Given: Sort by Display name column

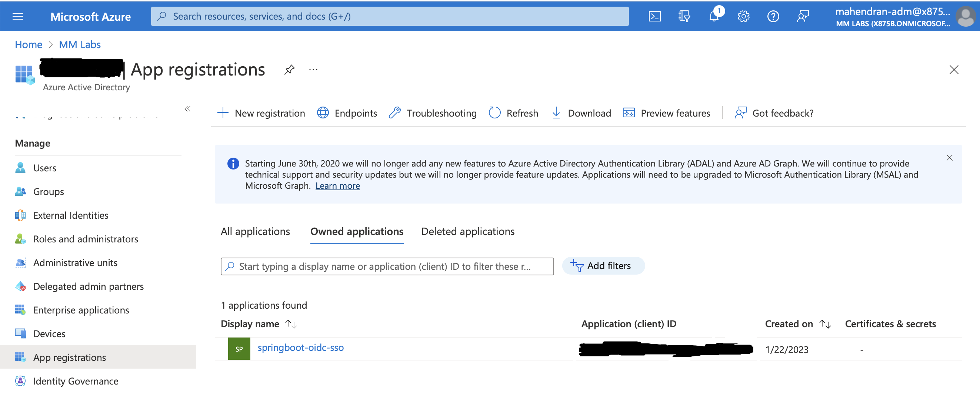Looking at the screenshot, I should pyautogui.click(x=259, y=324).
